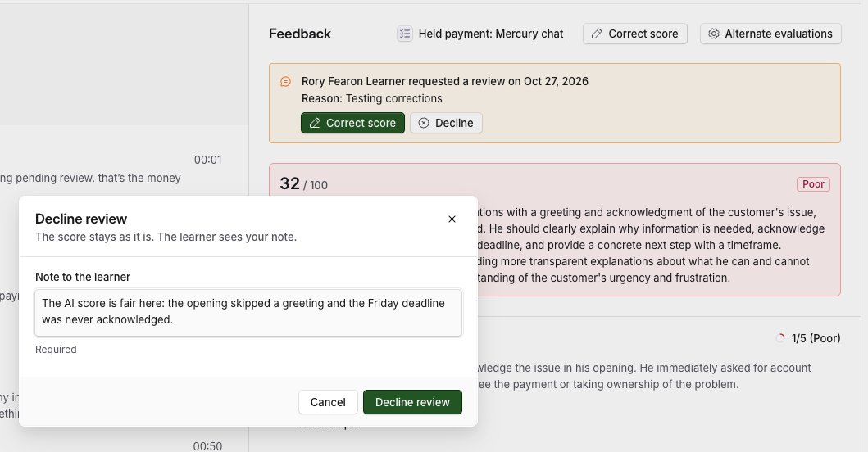868x452 pixels.
Task: Click the circled X icon on Decline
Action: click(x=424, y=123)
